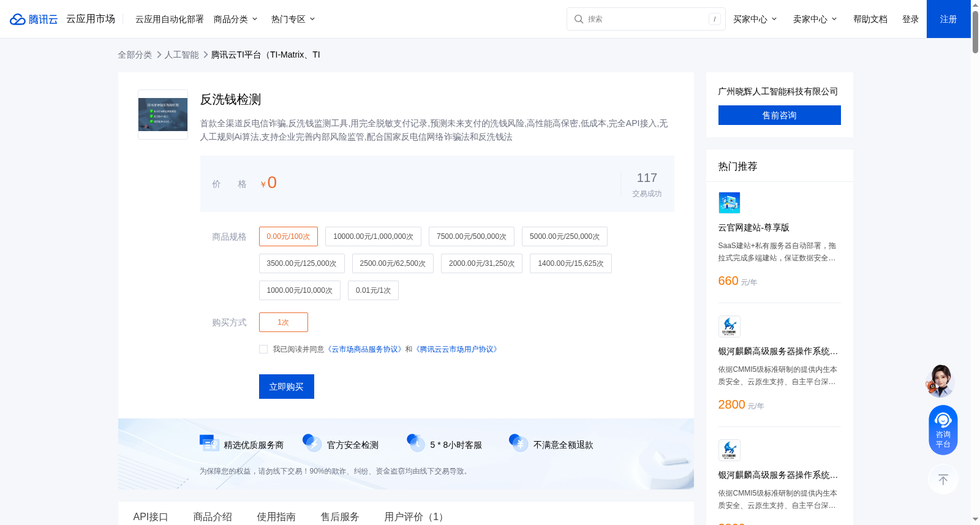Open 云官网建站-尊享版 product title
The height and width of the screenshot is (525, 980).
pos(754,227)
